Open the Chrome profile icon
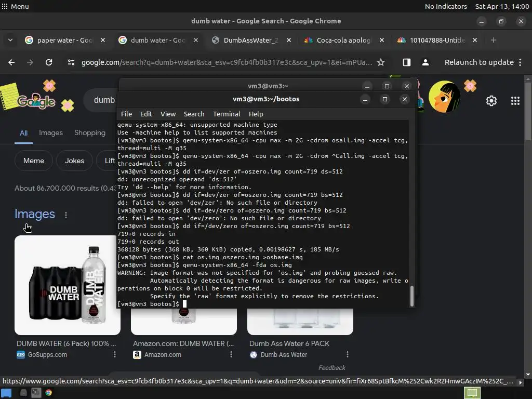Screen dimensions: 532x399 pos(425,62)
